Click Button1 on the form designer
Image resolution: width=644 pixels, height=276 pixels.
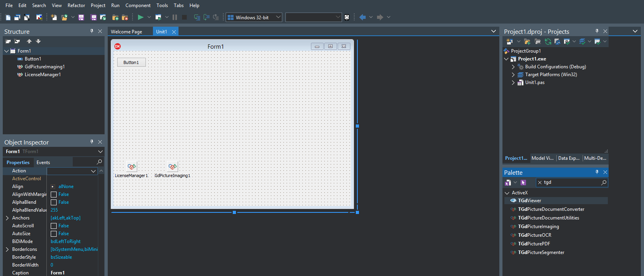[131, 62]
